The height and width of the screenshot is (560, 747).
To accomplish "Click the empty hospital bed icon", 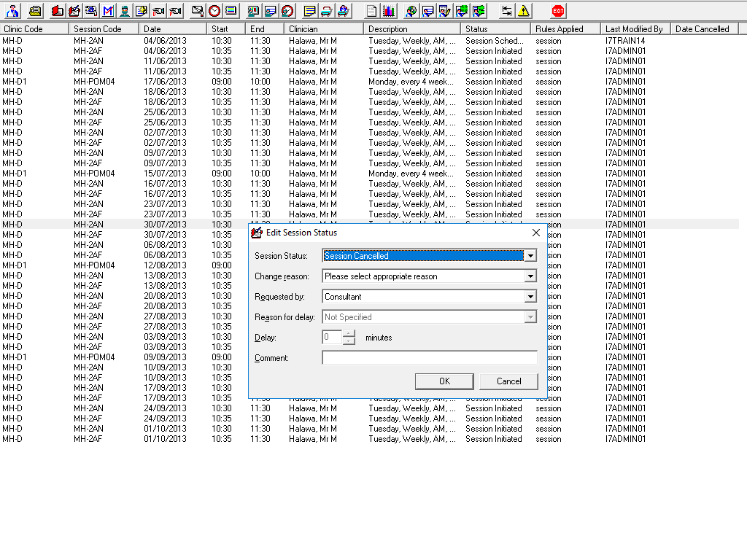I will (x=326, y=10).
